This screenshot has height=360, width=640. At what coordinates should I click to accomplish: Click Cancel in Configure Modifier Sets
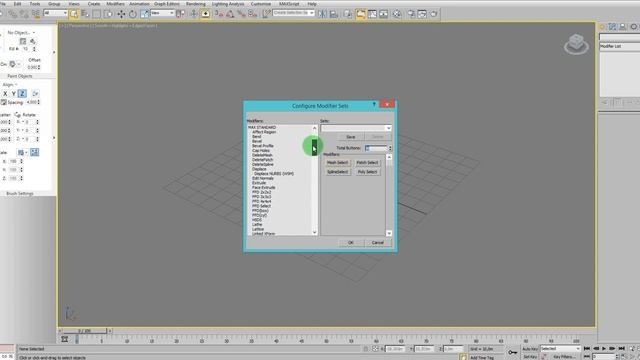tap(378, 242)
